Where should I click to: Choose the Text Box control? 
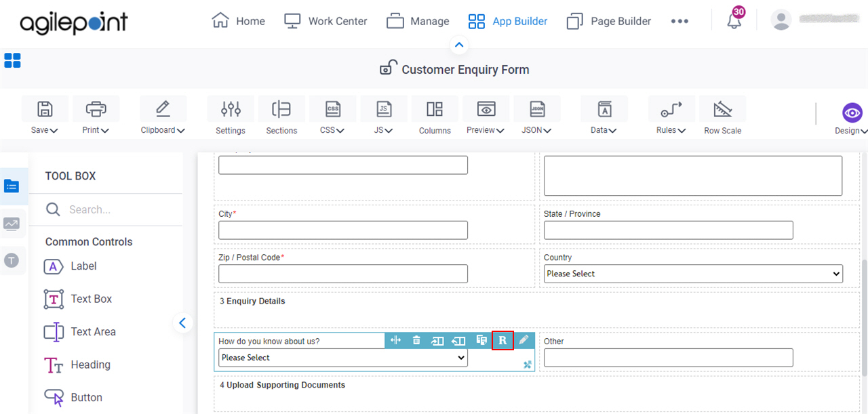(x=78, y=299)
